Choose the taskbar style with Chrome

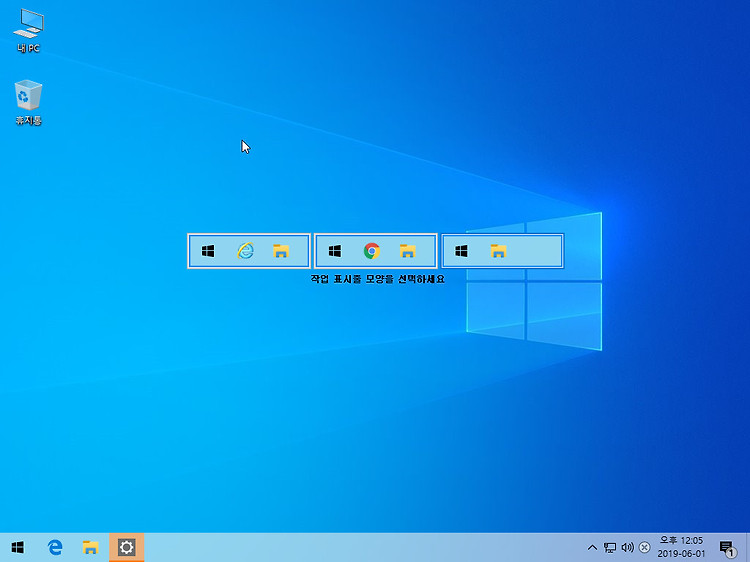pyautogui.click(x=375, y=251)
